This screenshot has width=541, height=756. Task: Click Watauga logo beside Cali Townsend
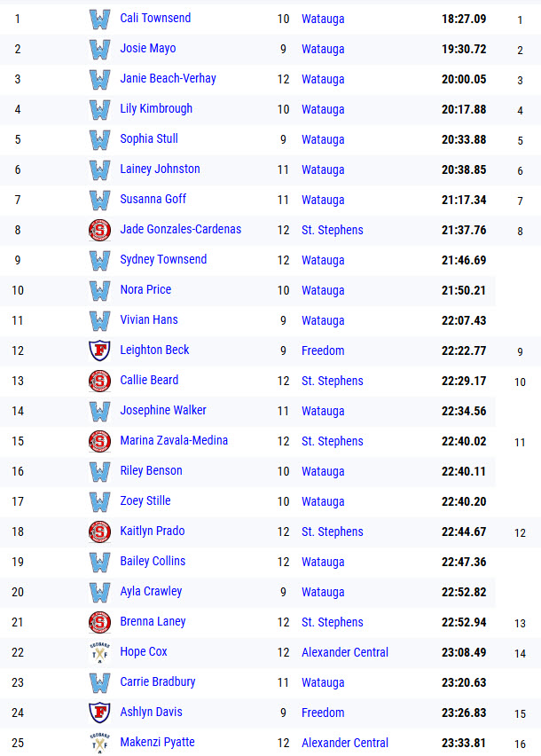[99, 19]
